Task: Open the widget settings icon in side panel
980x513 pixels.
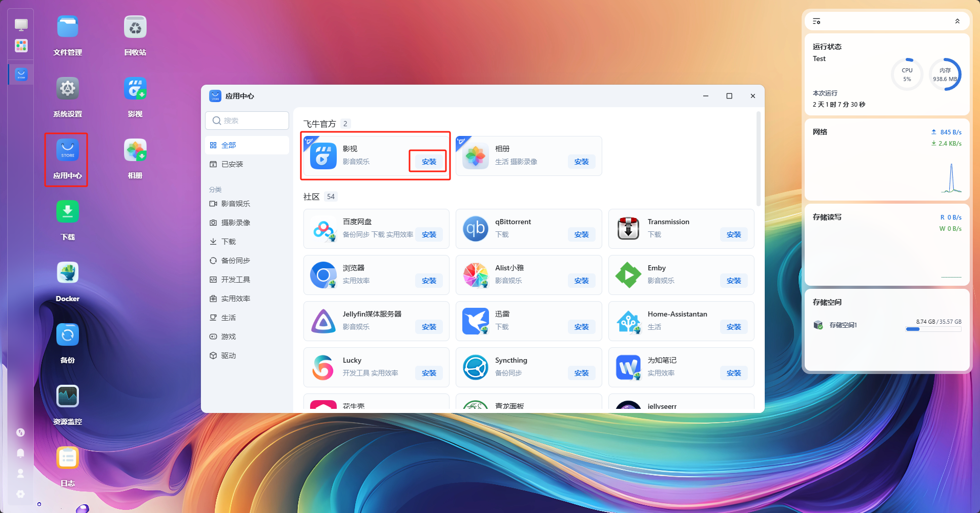Action: tap(816, 21)
